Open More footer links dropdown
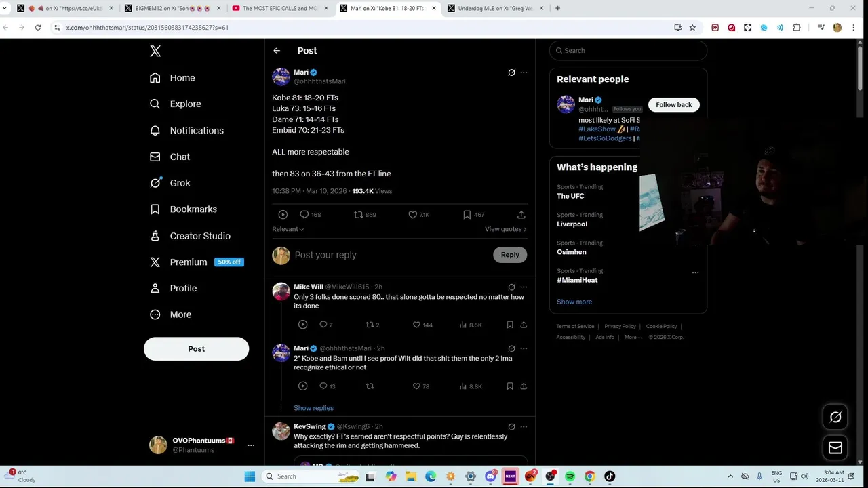 pos(633,338)
